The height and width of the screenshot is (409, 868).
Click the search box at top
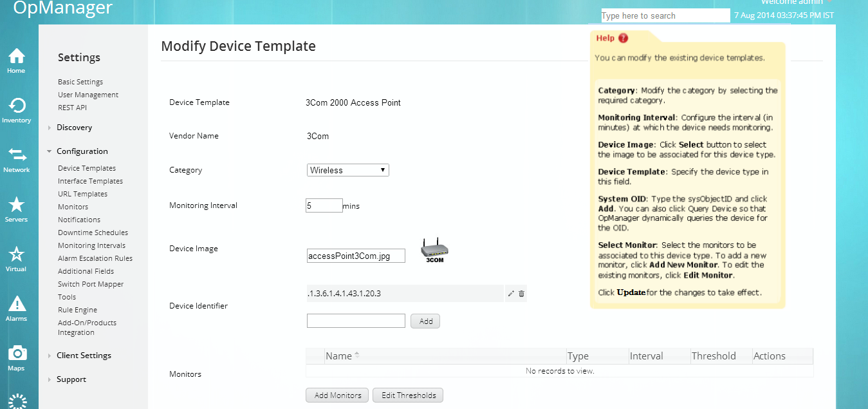pyautogui.click(x=665, y=15)
